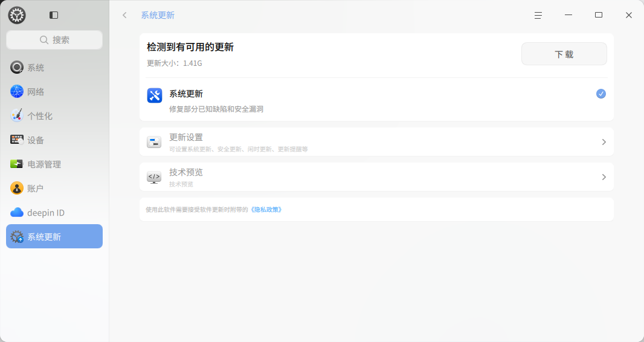The height and width of the screenshot is (342, 644).
Task: Open 系统 in the sidebar
Action: (x=54, y=67)
